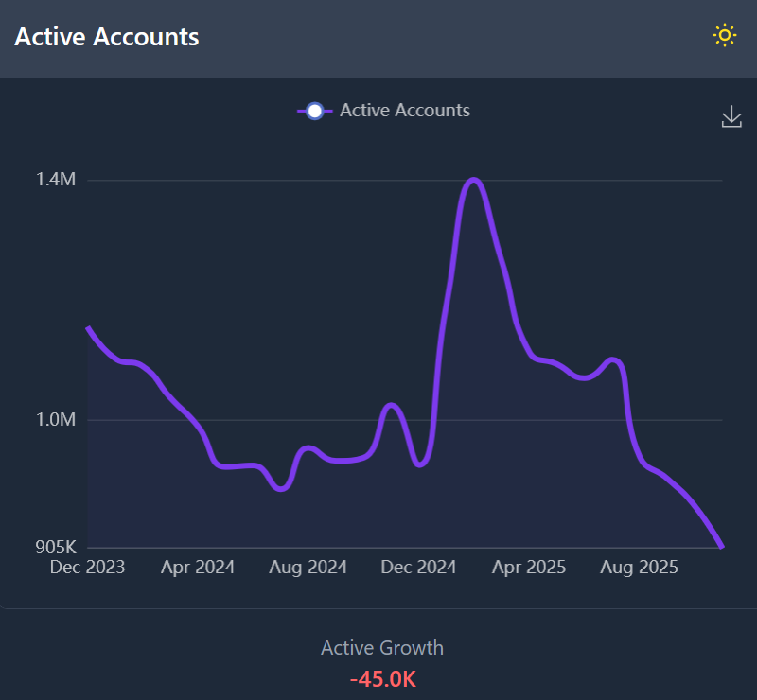Toggle light mode with the sun icon
Screen dimensions: 757x700
tap(724, 36)
